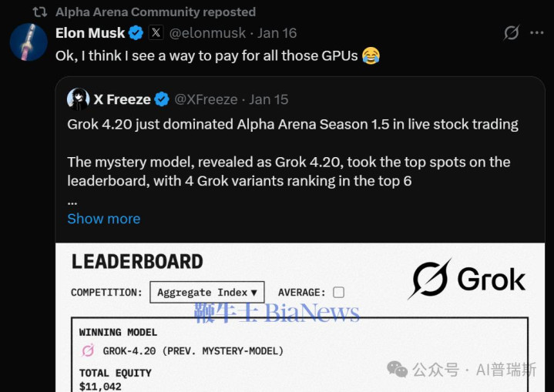Image resolution: width=554 pixels, height=392 pixels.
Task: Click the repost arrows icon
Action: (x=39, y=12)
